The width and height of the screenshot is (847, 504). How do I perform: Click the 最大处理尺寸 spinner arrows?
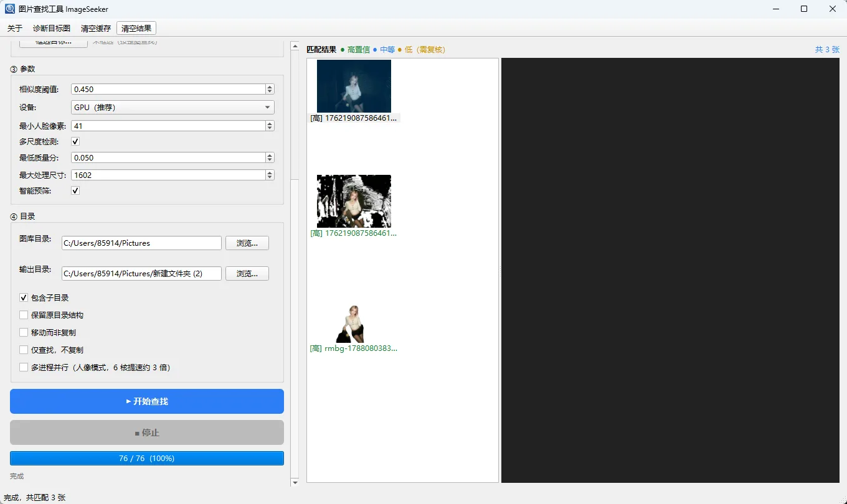pos(269,175)
